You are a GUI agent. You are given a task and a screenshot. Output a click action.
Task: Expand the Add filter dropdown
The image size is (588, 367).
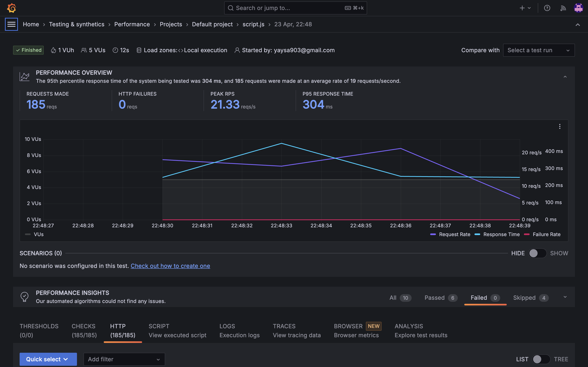pyautogui.click(x=124, y=359)
